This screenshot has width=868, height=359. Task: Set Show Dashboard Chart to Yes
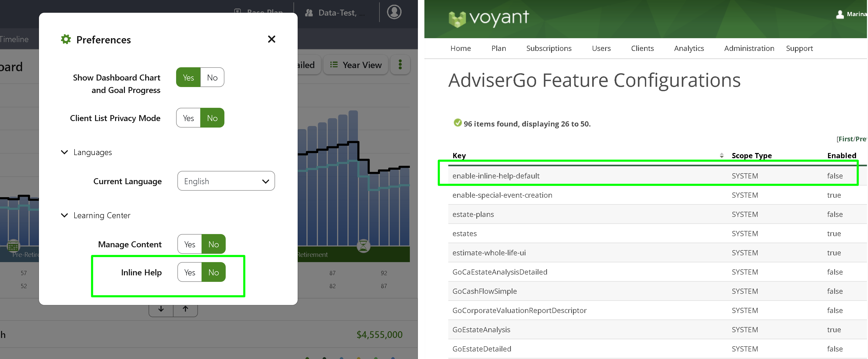pos(188,77)
